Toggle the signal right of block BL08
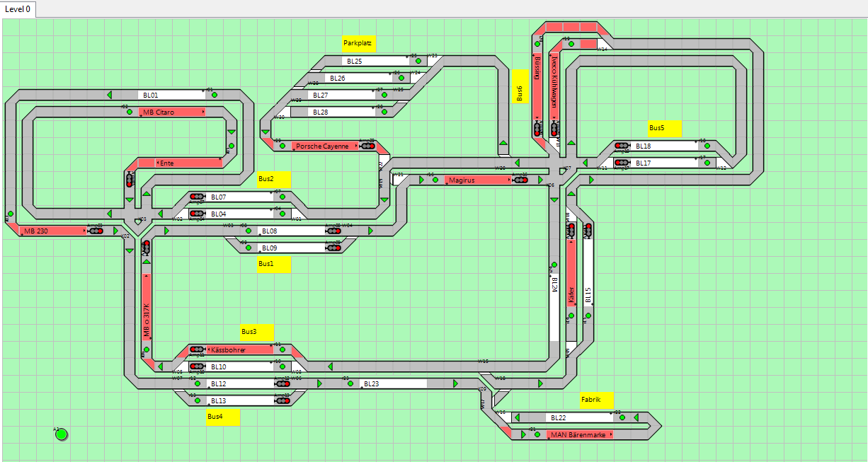The height and width of the screenshot is (462, 868). point(333,231)
